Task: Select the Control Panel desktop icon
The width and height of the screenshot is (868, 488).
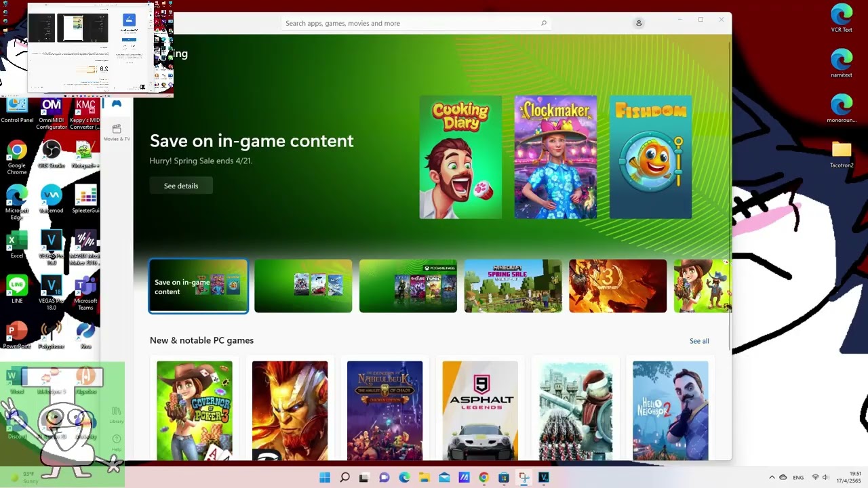Action: [17, 110]
